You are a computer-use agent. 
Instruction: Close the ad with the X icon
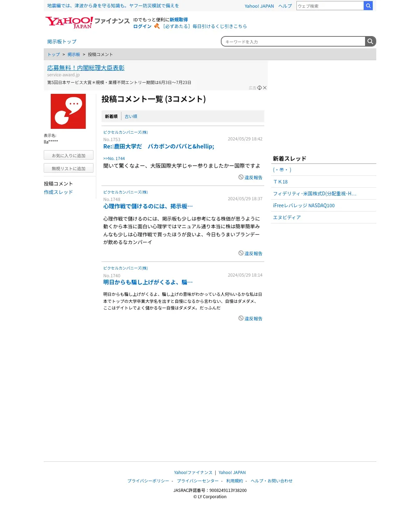(x=265, y=88)
